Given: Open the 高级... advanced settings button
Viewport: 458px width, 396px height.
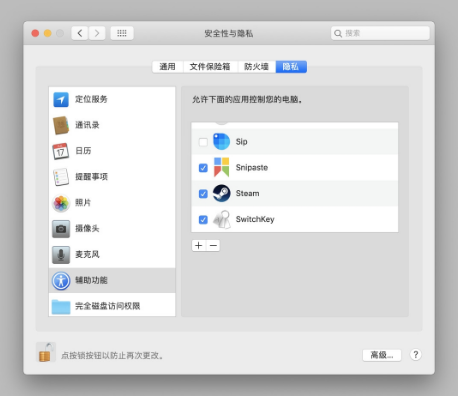Looking at the screenshot, I should coord(382,355).
